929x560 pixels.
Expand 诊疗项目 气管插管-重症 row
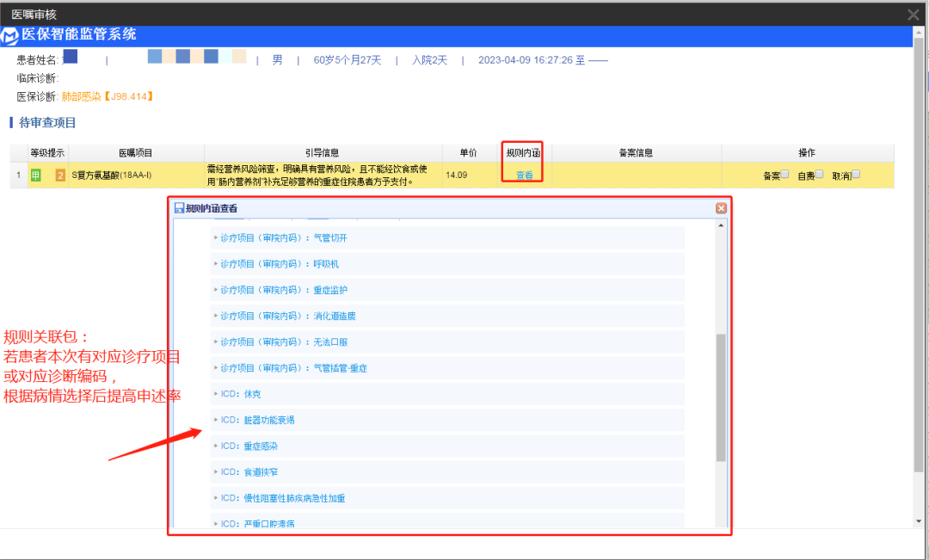coord(447,368)
